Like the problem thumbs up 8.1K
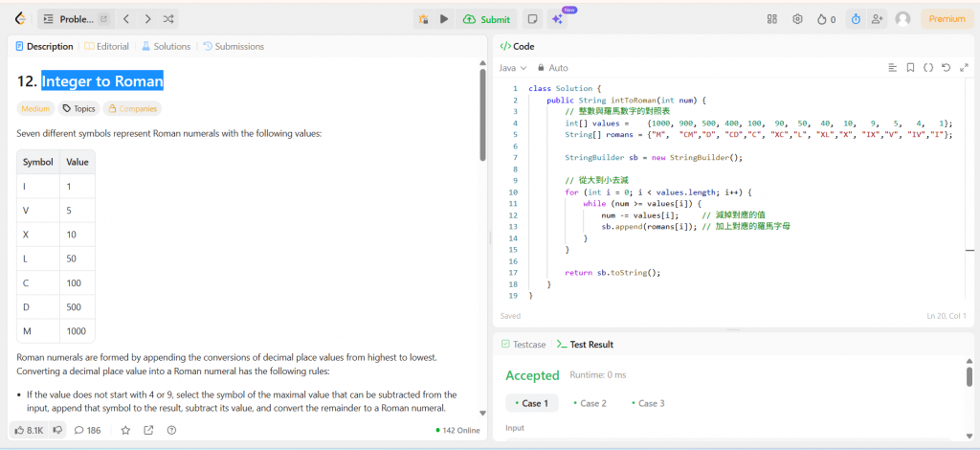 click(x=29, y=430)
